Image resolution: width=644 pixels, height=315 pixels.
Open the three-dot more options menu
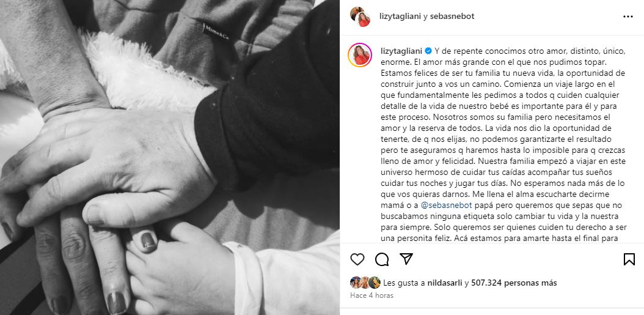628,17
